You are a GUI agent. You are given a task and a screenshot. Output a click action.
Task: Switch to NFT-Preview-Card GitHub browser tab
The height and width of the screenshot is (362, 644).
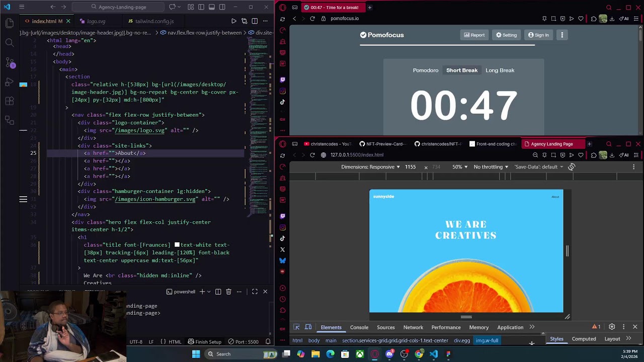(382, 144)
